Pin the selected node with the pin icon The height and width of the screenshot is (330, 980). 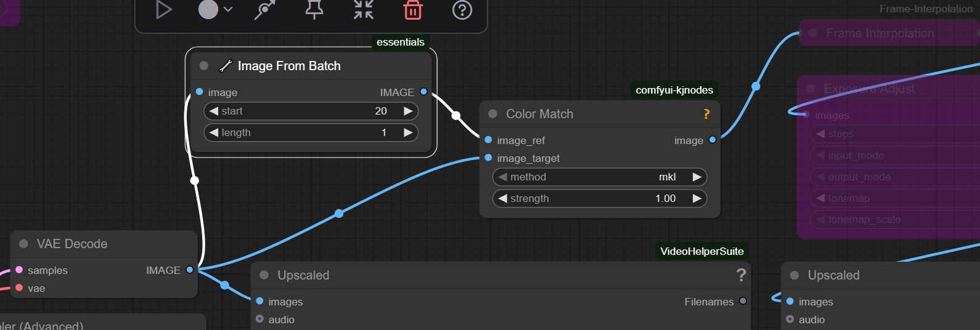tap(314, 10)
